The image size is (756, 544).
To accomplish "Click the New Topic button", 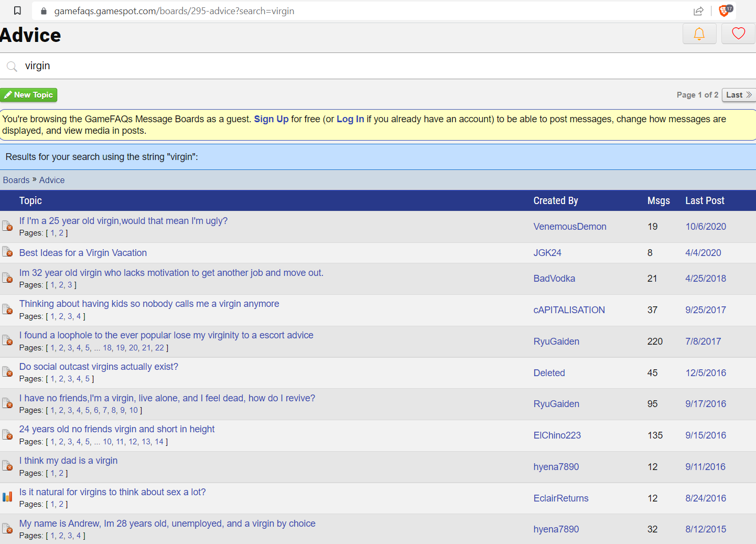I will (29, 95).
